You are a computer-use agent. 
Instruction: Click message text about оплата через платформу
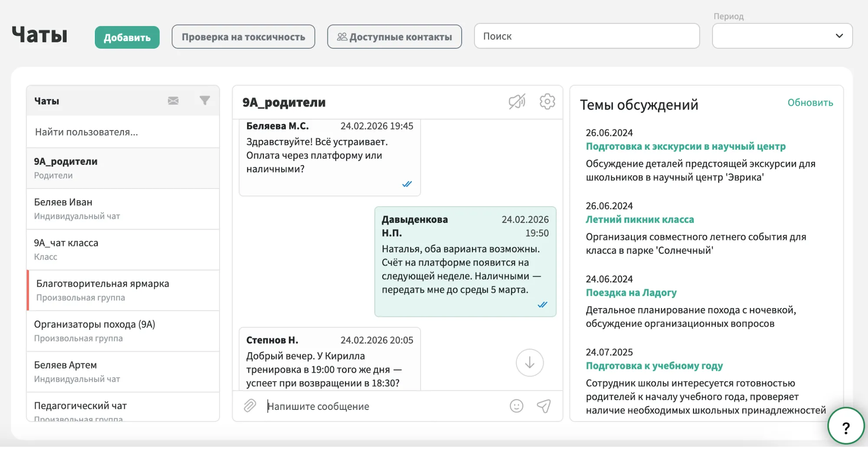[x=317, y=156]
